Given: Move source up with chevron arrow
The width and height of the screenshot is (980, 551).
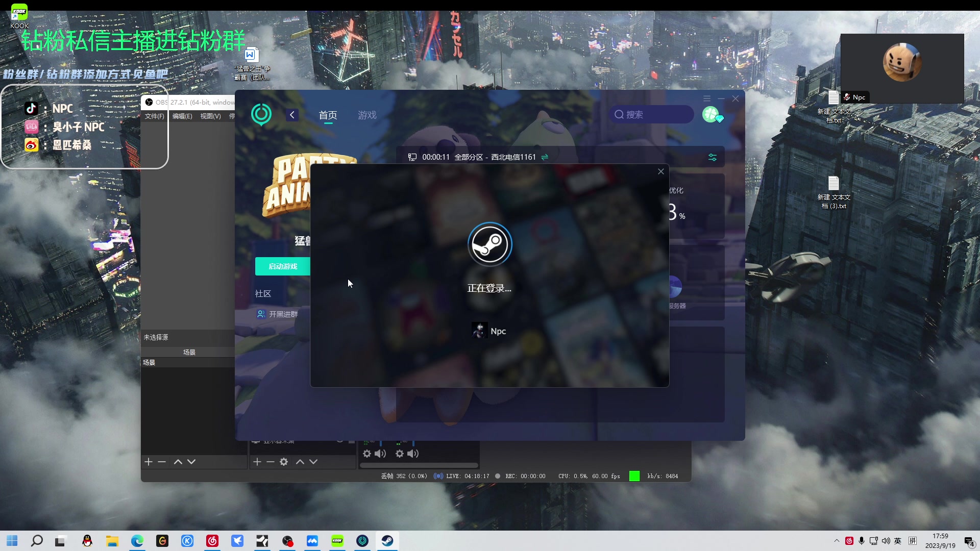Looking at the screenshot, I should pos(300,462).
